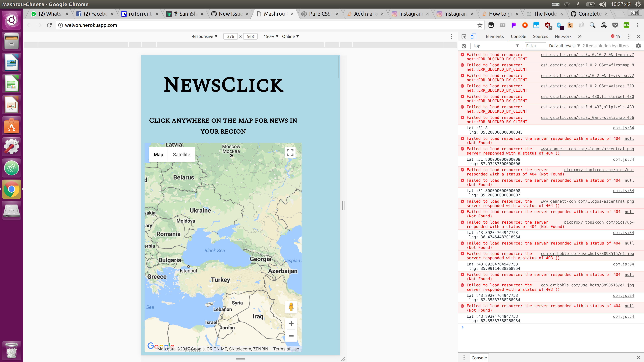Click the inspect element picker icon
The image size is (644, 362).
[464, 37]
